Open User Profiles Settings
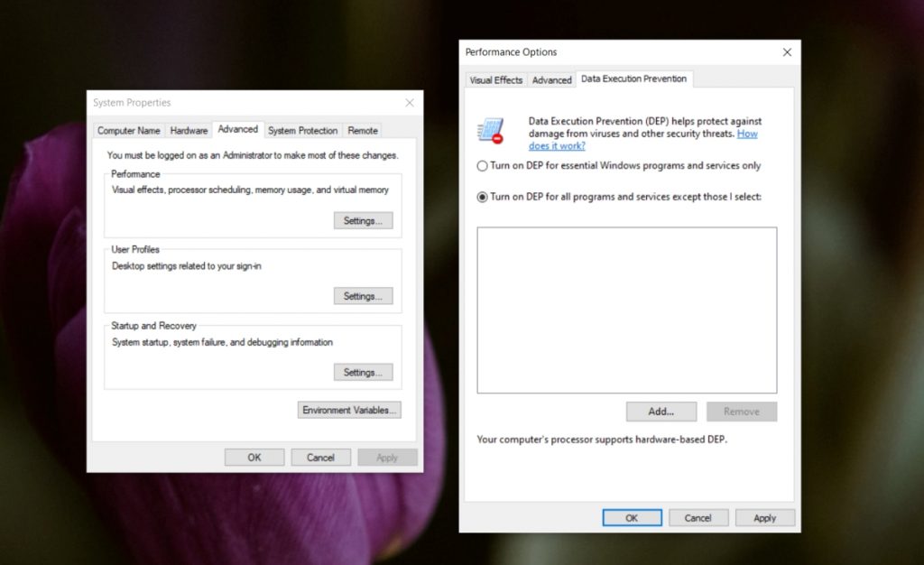The image size is (924, 565). point(363,295)
